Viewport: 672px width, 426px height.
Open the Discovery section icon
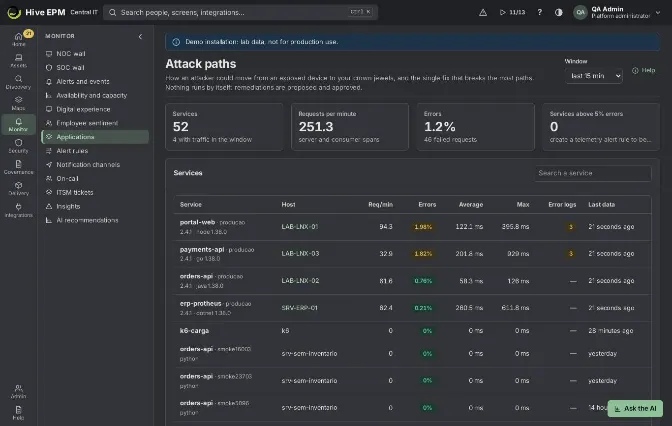click(18, 82)
